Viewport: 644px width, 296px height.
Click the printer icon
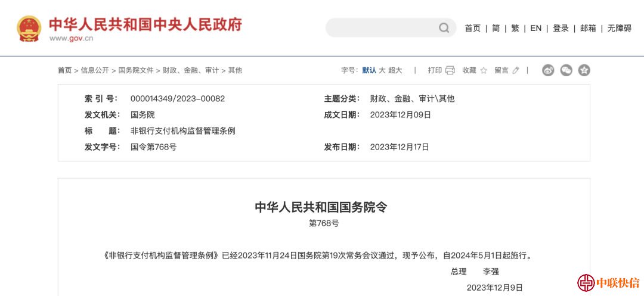click(x=450, y=70)
